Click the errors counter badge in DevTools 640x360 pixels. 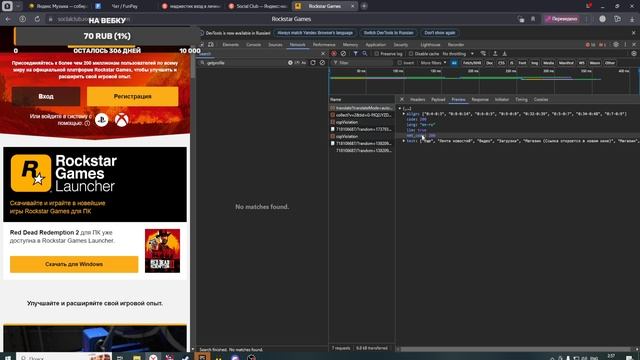(x=591, y=44)
